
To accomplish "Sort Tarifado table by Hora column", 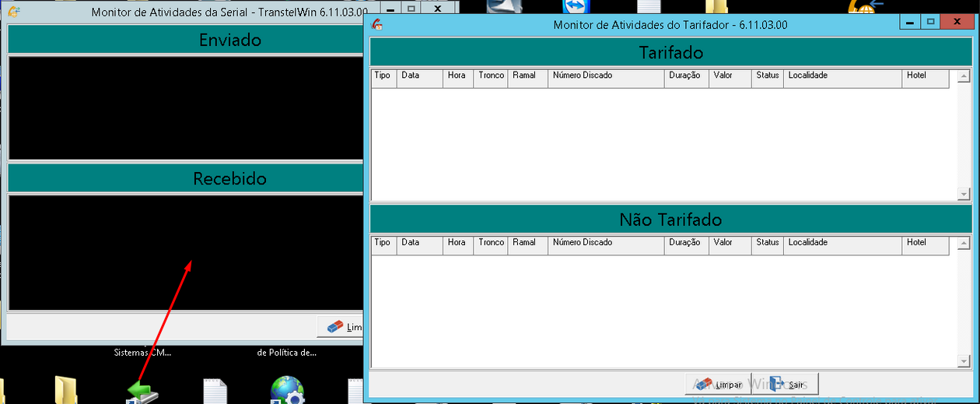I will click(459, 79).
